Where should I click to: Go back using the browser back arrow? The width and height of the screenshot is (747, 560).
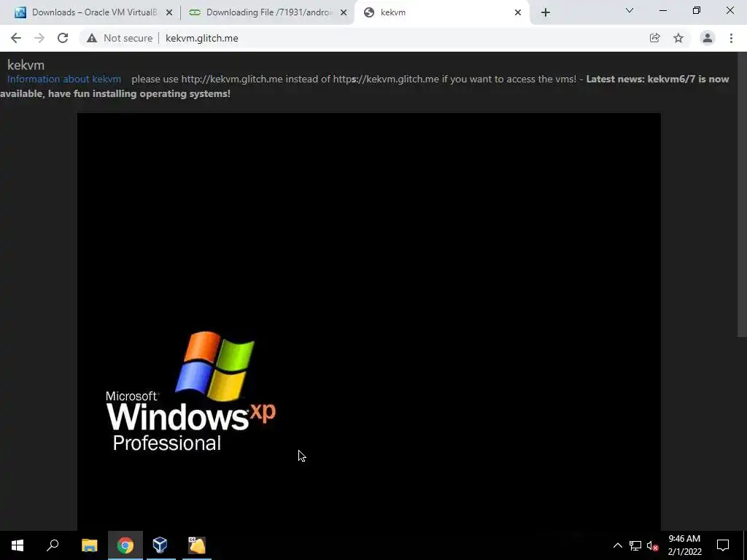click(16, 38)
